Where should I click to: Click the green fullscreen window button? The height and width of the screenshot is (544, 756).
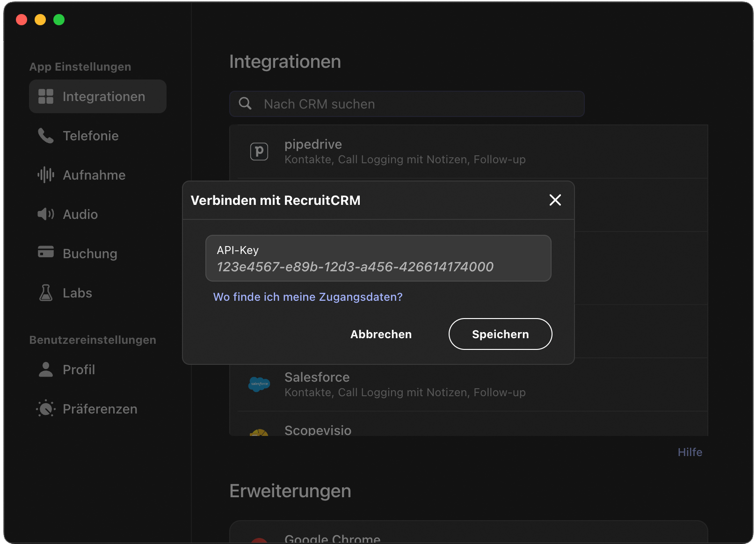coord(59,20)
